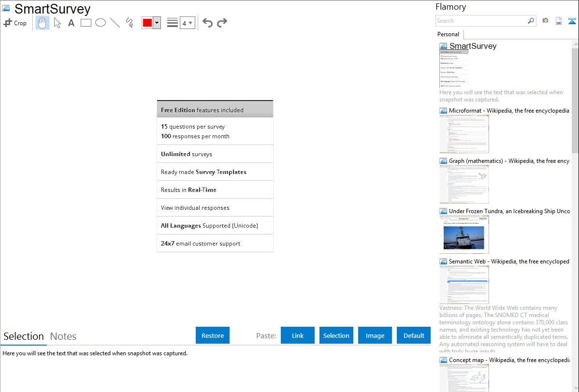
Task: Click the 'Unlimited surveys' row
Action: point(215,154)
